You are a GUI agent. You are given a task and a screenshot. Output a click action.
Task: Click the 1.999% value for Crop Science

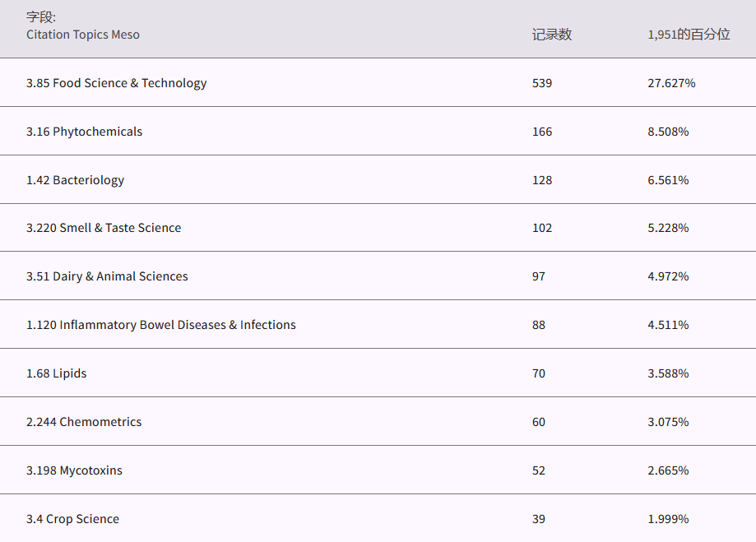click(x=668, y=519)
